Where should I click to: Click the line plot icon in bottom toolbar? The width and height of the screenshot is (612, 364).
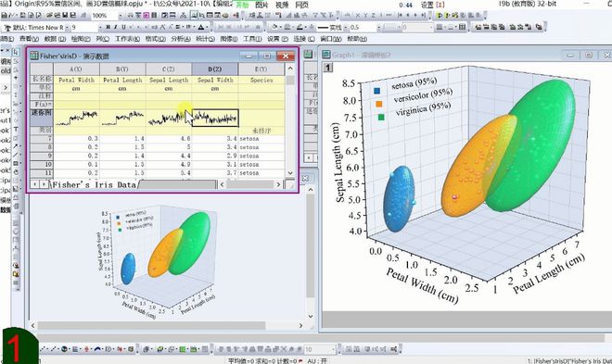click(x=55, y=349)
